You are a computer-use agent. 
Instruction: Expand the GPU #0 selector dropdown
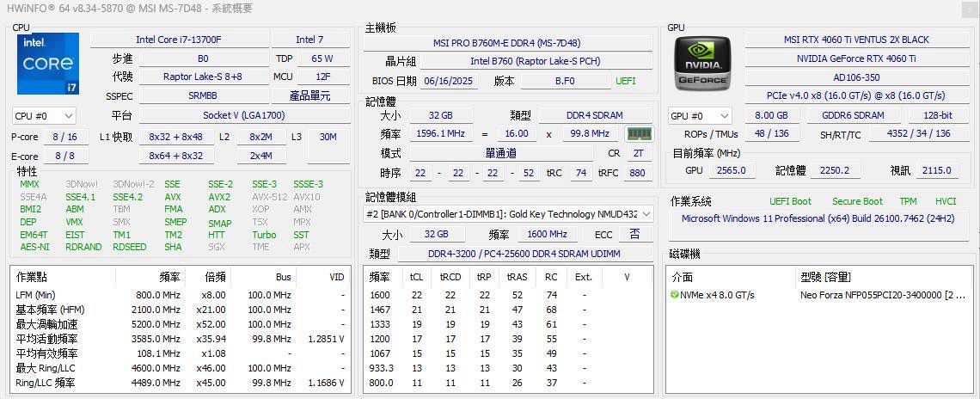pos(701,115)
